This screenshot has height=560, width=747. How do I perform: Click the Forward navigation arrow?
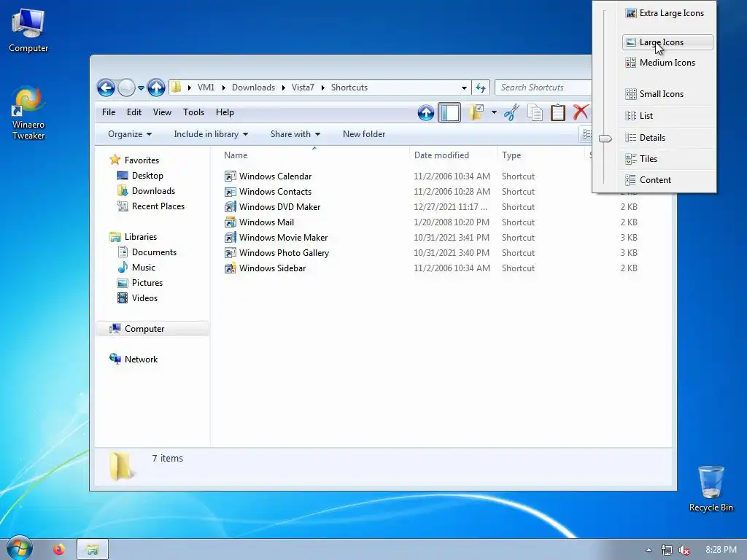pos(126,87)
